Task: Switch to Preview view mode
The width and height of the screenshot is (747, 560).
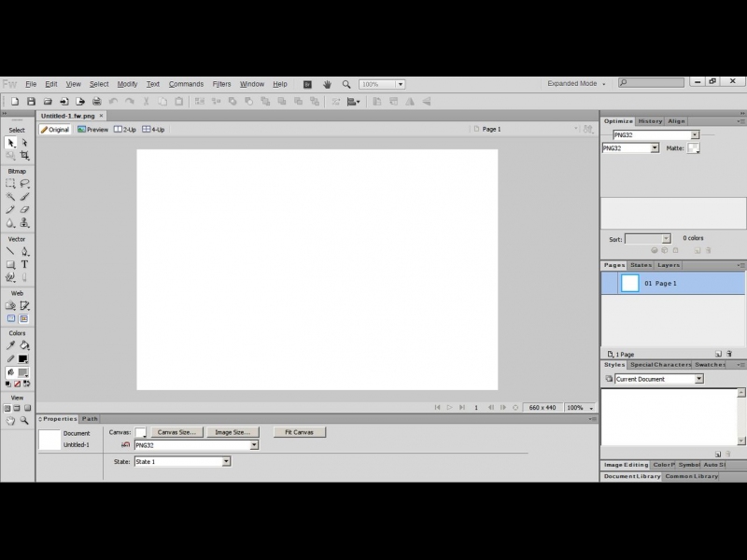Action: (x=93, y=130)
